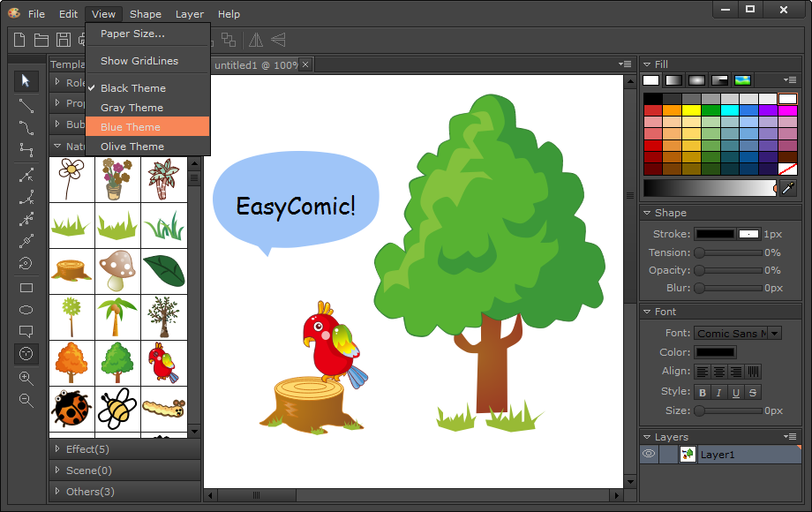Click the zoom in magnifier tool
Screen dimensions: 812x512
pyautogui.click(x=26, y=378)
